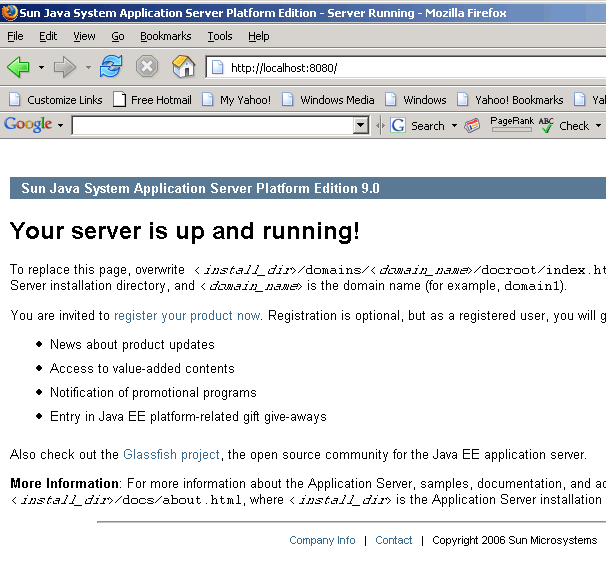Click the colorful icon beside Search button
This screenshot has height=566, width=606.
(472, 126)
